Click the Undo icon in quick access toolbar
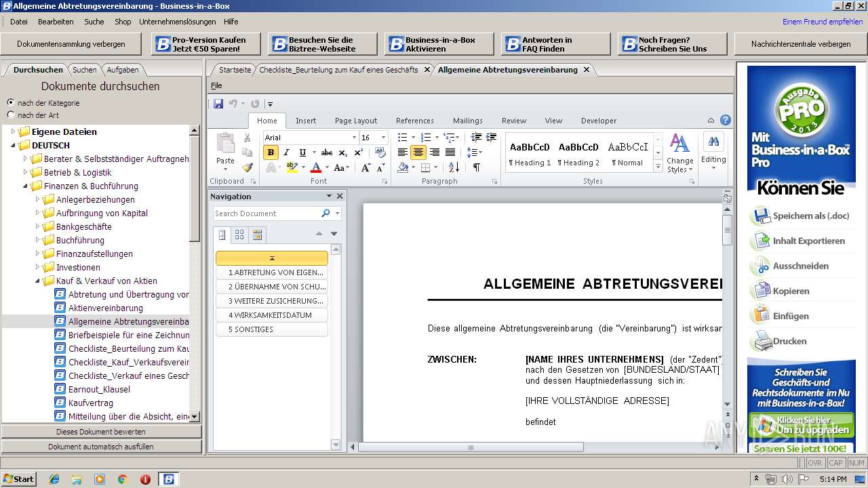This screenshot has height=488, width=868. point(233,104)
